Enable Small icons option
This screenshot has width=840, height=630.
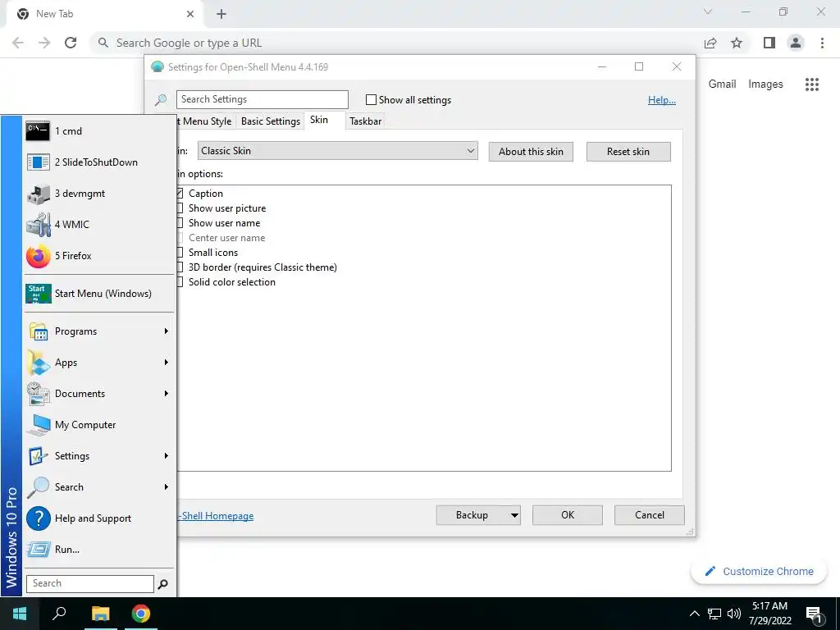180,253
